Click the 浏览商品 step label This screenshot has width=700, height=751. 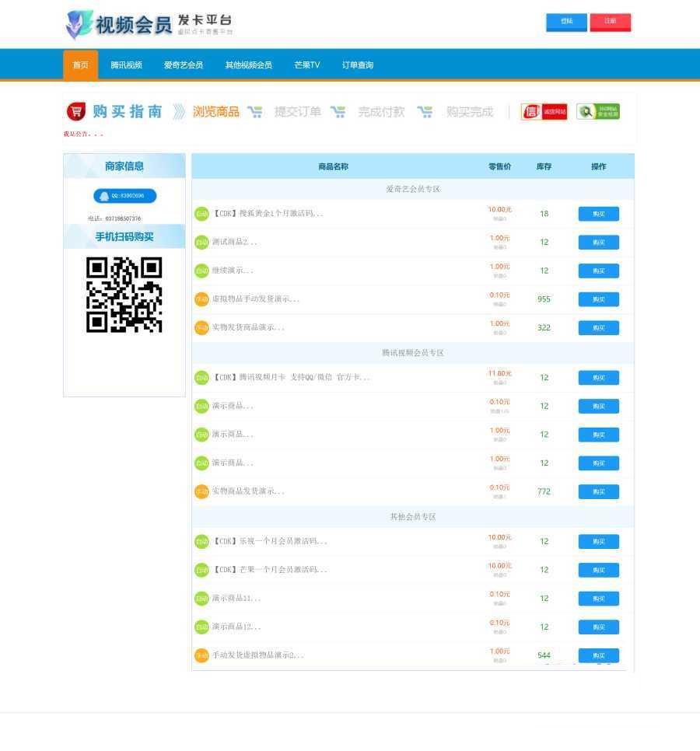(x=216, y=112)
